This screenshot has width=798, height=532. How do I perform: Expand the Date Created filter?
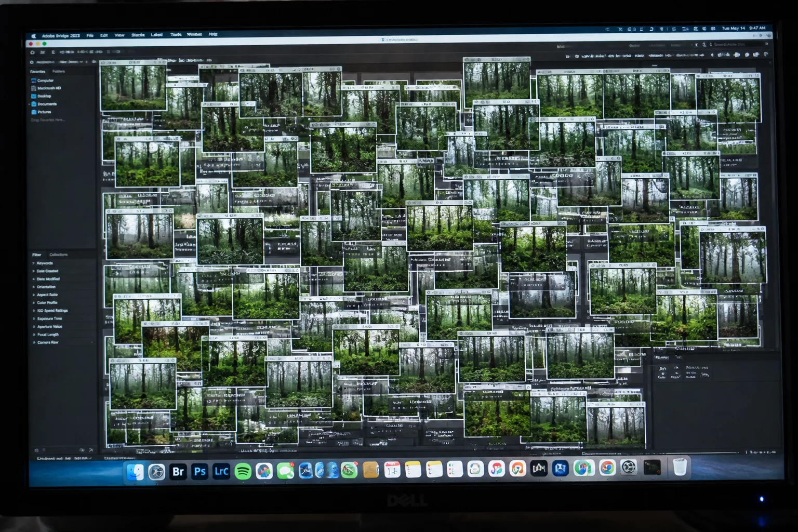click(x=34, y=271)
